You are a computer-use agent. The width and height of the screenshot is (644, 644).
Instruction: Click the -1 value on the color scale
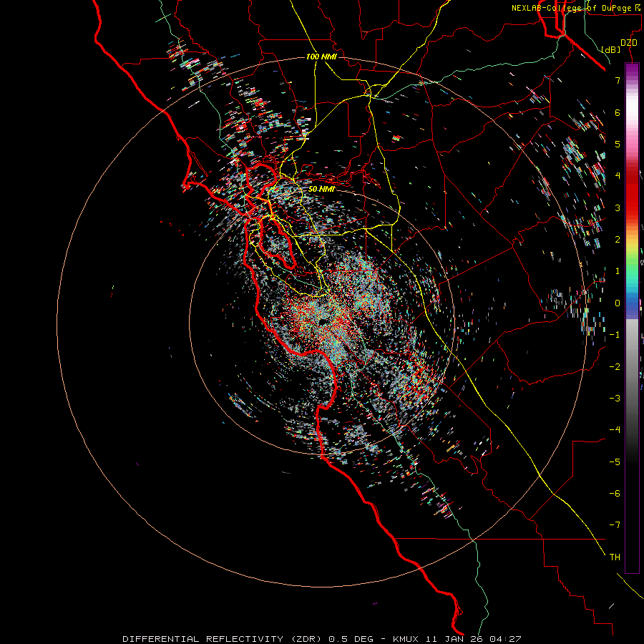[x=615, y=335]
